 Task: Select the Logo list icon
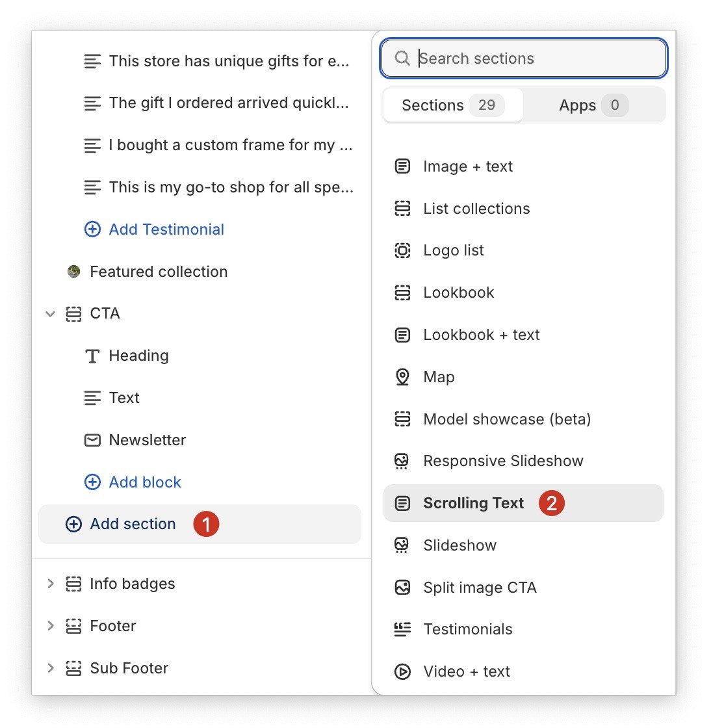point(402,250)
